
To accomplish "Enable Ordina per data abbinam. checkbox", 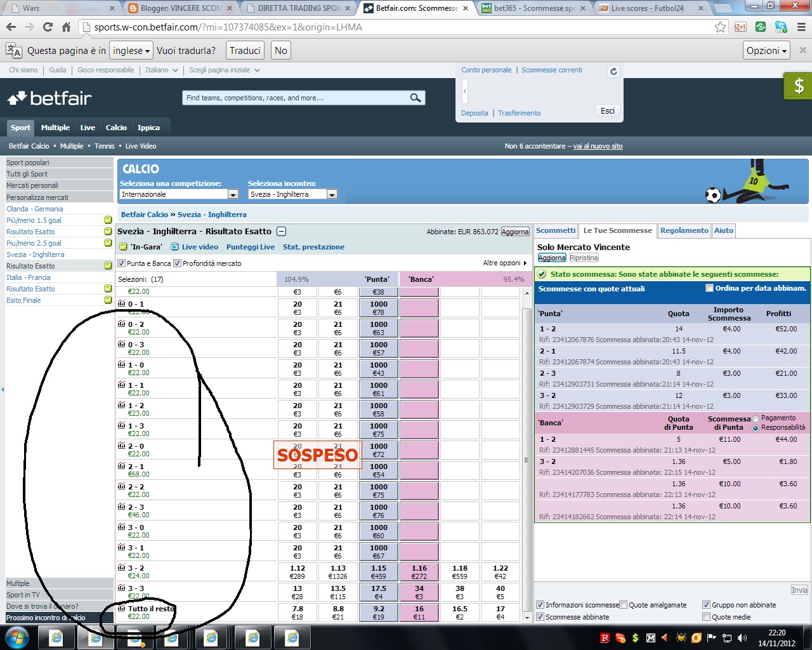I will [x=709, y=288].
